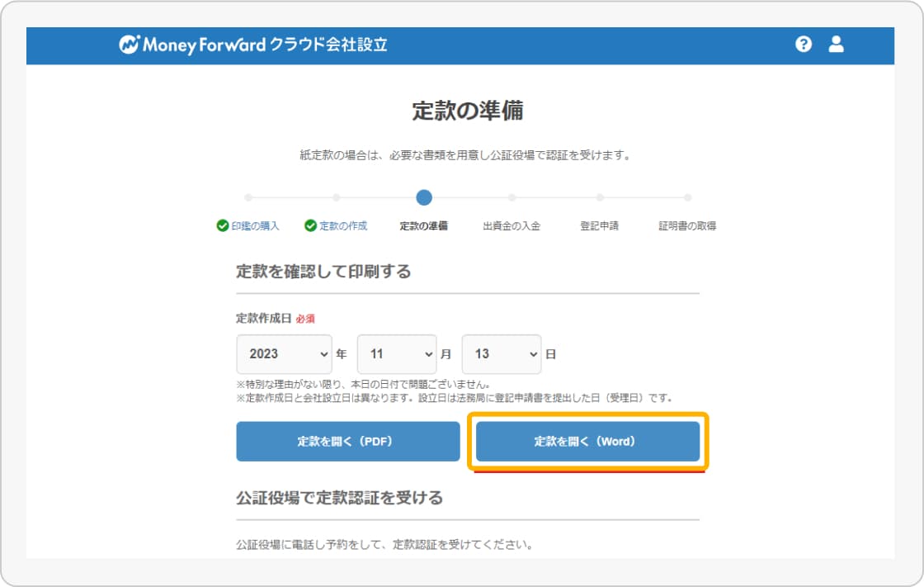Click the Money Forward logo mark
924x587 pixels.
(x=129, y=45)
